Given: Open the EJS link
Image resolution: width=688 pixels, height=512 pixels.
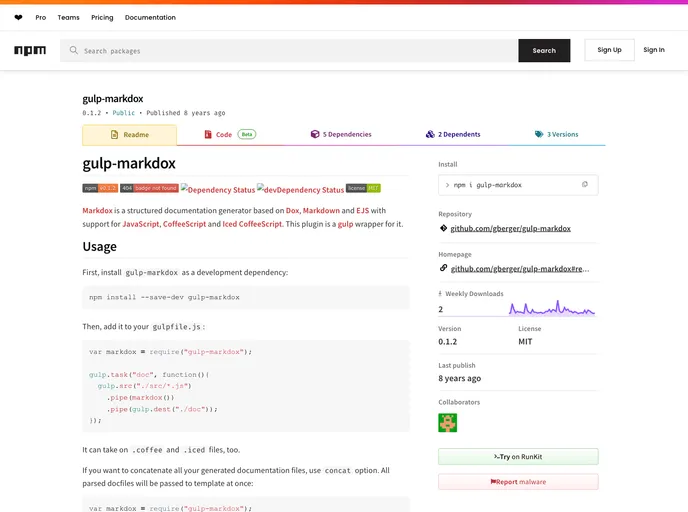Looking at the screenshot, I should [x=362, y=211].
